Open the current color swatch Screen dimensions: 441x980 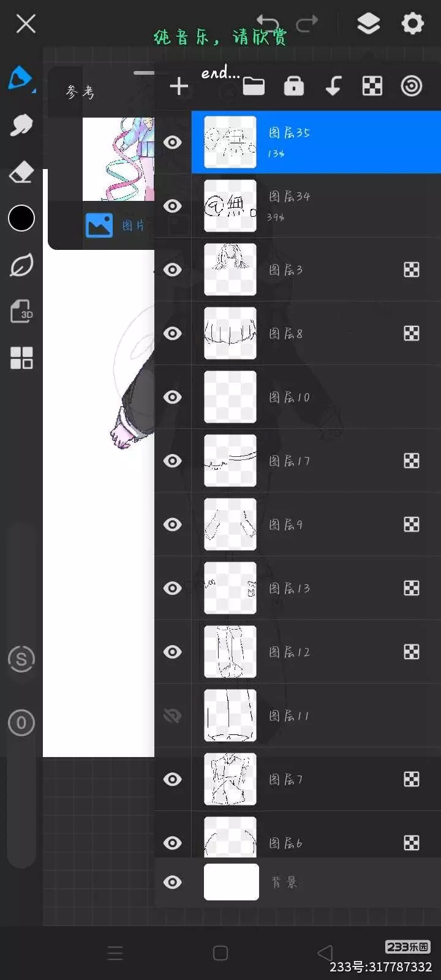[21, 218]
